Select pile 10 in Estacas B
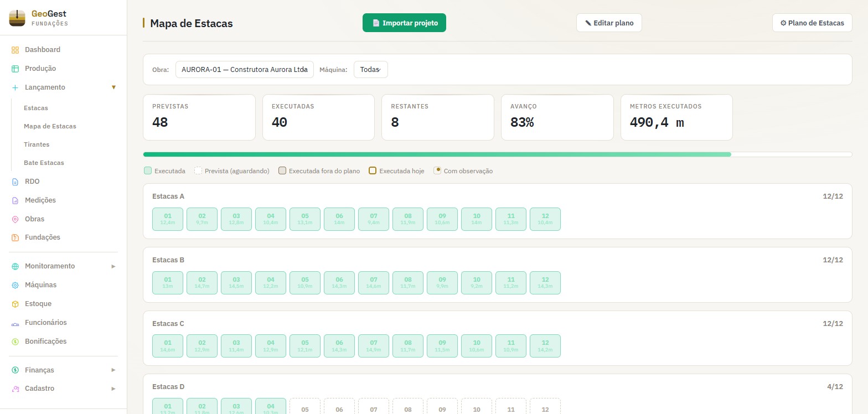Viewport: 868px width, 414px height. pyautogui.click(x=477, y=283)
